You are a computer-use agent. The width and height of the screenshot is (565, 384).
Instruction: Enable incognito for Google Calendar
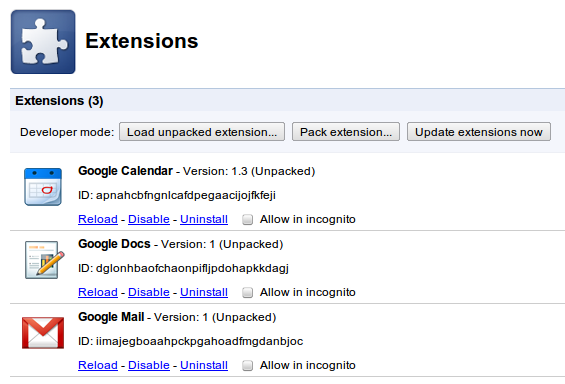coord(248,219)
